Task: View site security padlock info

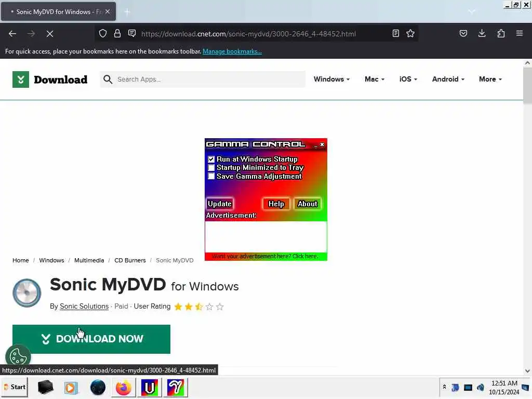Action: [117, 33]
